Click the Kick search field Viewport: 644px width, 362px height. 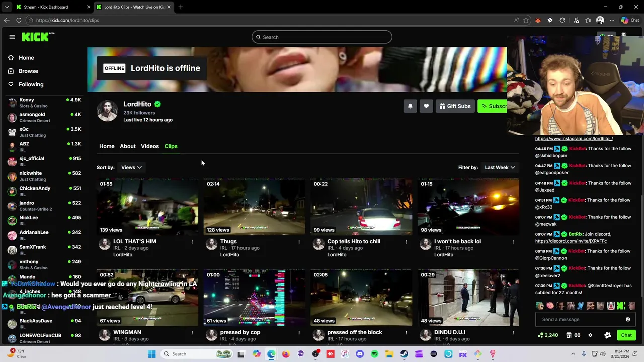click(322, 37)
